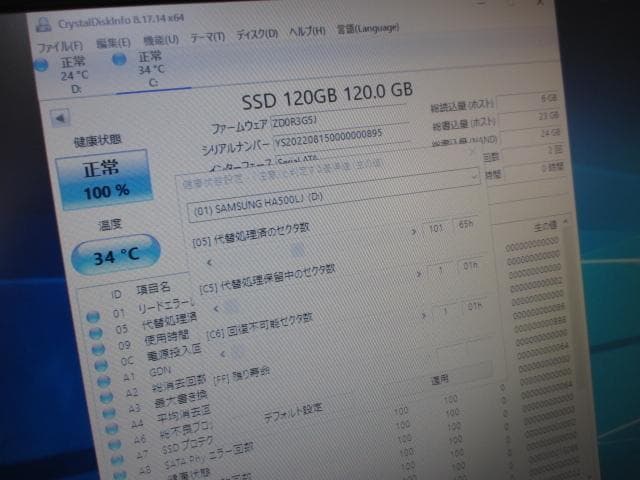
Task: Select the 09 使用時間 attribute row
Action: point(143,342)
